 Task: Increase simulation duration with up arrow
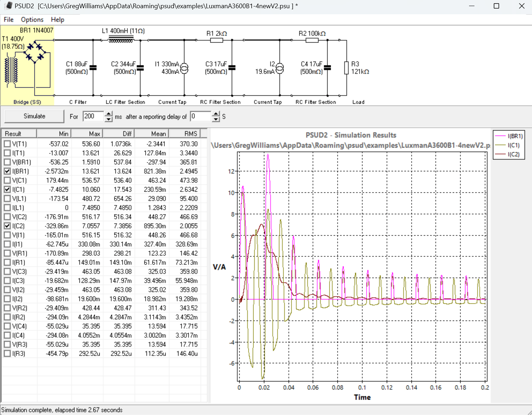pyautogui.click(x=109, y=114)
